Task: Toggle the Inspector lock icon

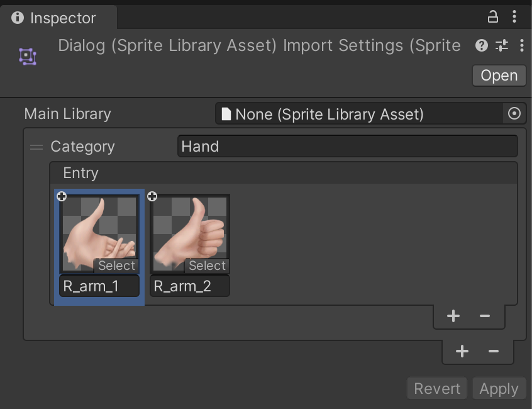Action: click(x=493, y=17)
